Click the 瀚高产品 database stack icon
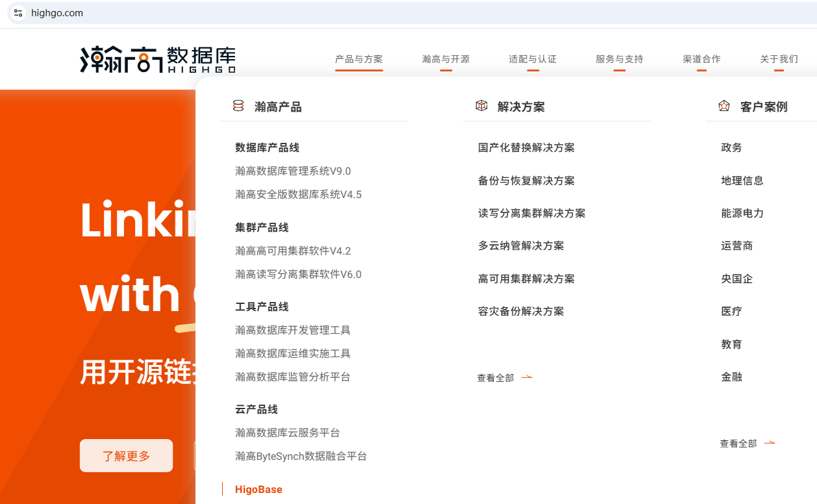The height and width of the screenshot is (504, 817). (238, 106)
